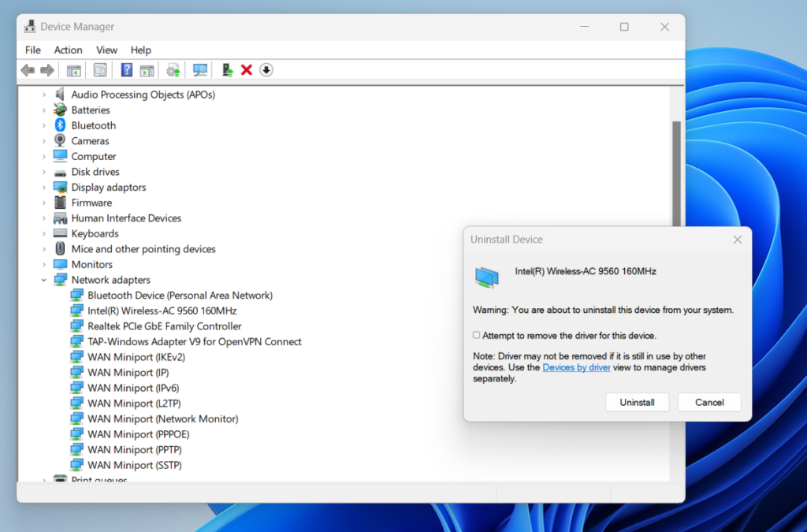Click the Help question mark toolbar icon
807x532 pixels.
coord(126,70)
